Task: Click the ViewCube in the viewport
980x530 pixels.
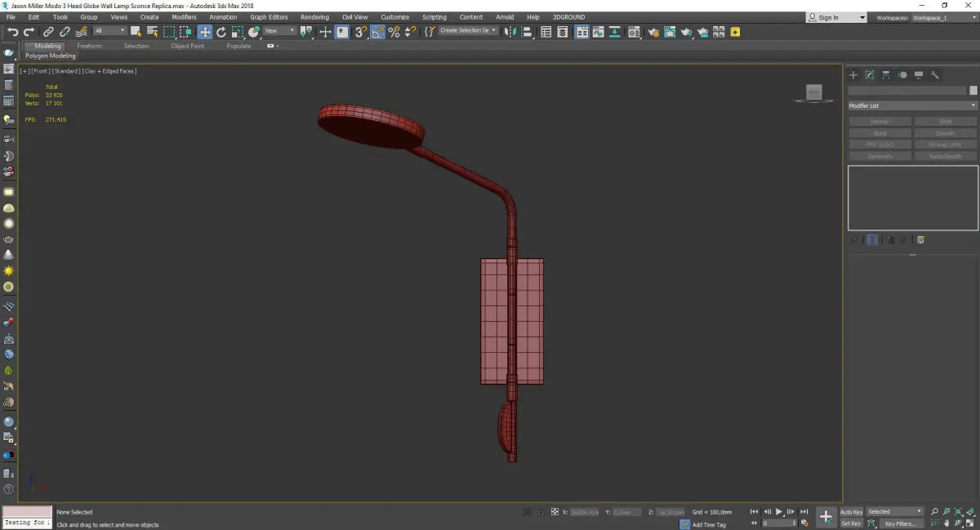Action: click(x=813, y=93)
